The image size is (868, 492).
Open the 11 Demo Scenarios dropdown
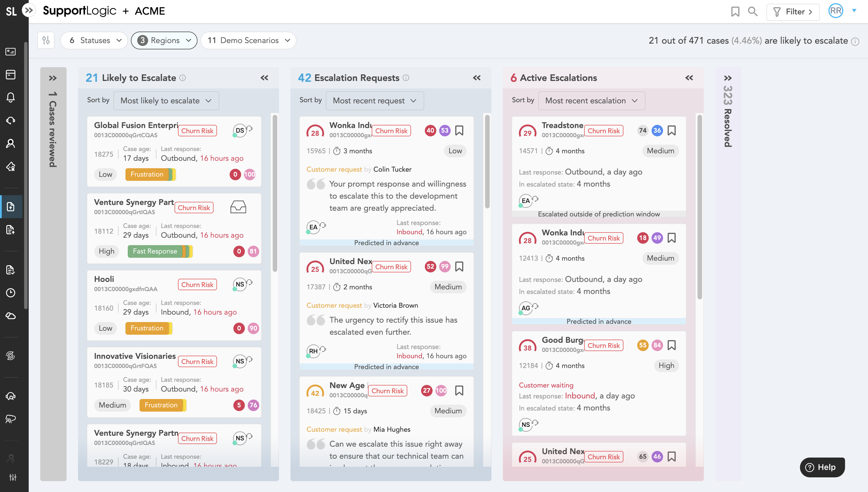(248, 40)
